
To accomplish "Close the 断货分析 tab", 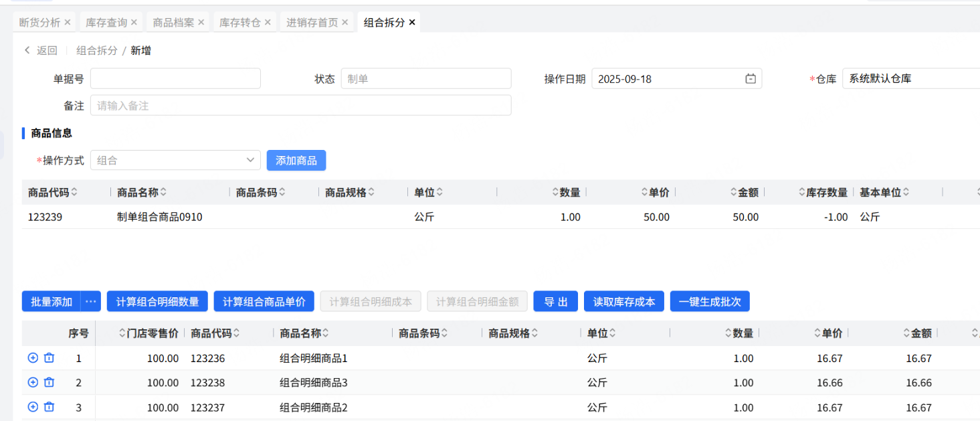I will 67,22.
